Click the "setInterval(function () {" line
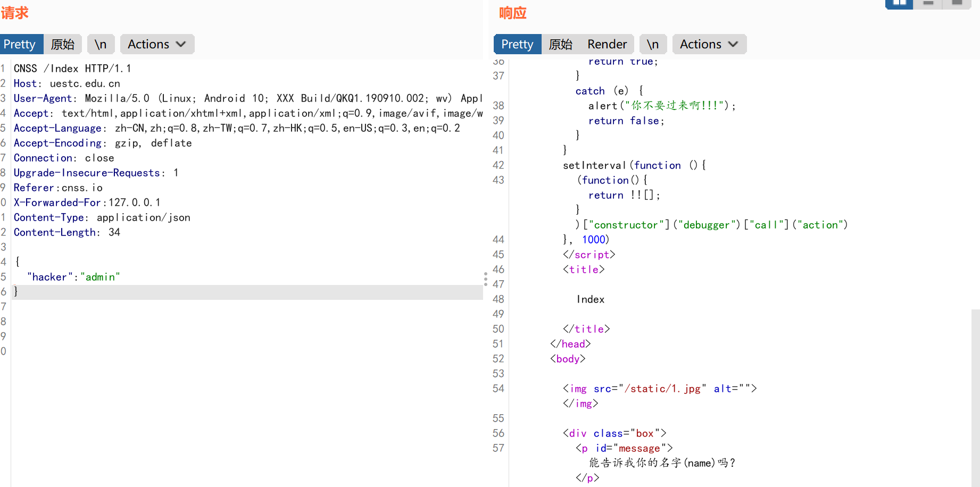 pyautogui.click(x=634, y=165)
